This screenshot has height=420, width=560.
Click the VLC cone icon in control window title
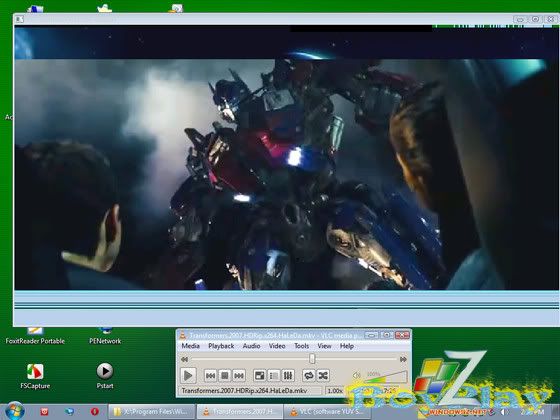click(182, 335)
